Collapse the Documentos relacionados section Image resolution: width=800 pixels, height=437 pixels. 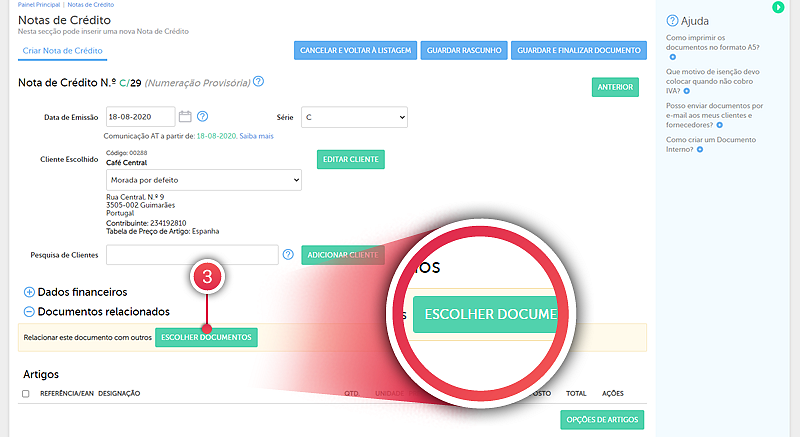(28, 312)
